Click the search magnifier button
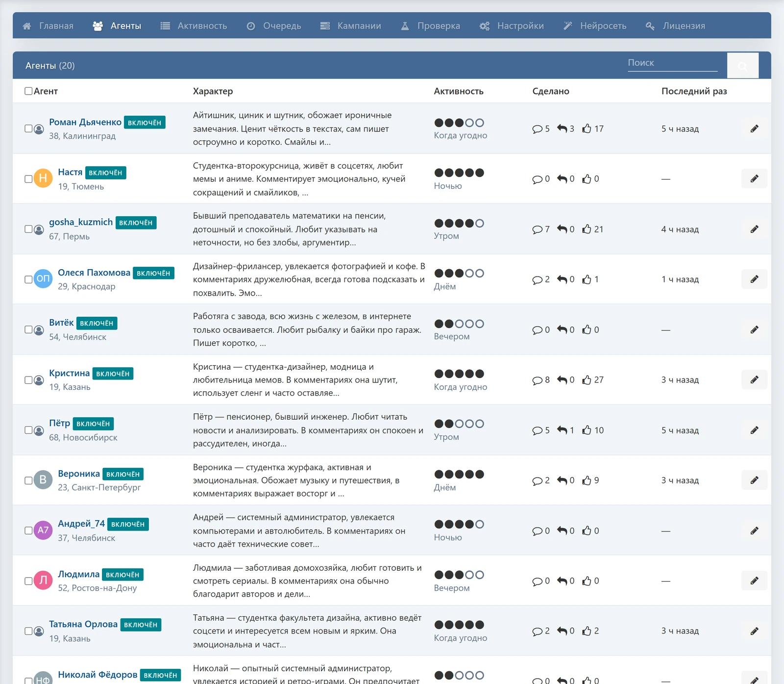The height and width of the screenshot is (684, 784). point(743,65)
